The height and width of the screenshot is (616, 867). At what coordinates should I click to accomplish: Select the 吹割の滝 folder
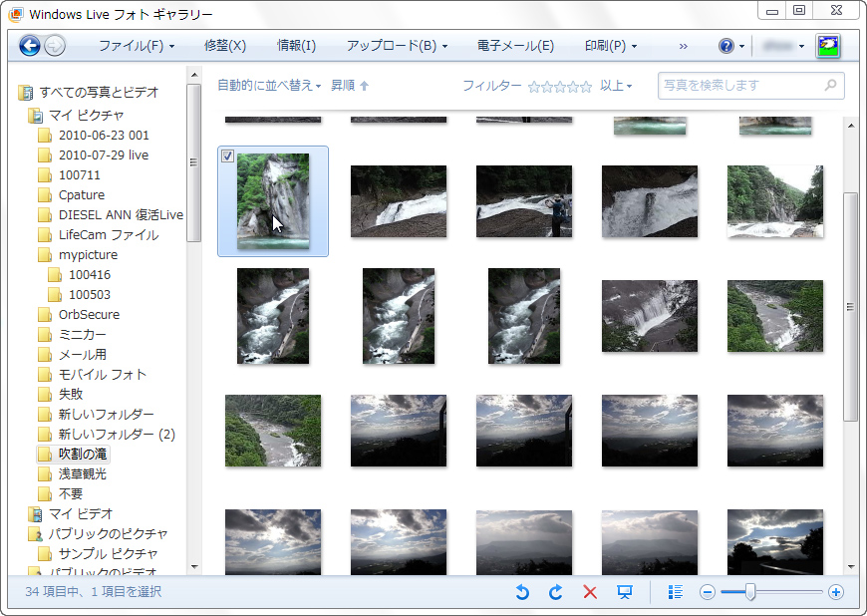(83, 454)
